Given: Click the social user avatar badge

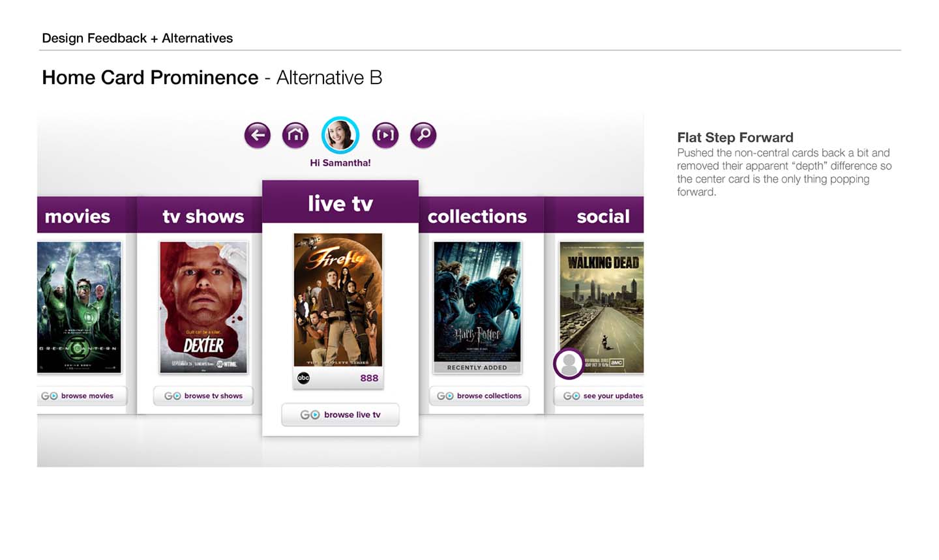Looking at the screenshot, I should pyautogui.click(x=569, y=363).
